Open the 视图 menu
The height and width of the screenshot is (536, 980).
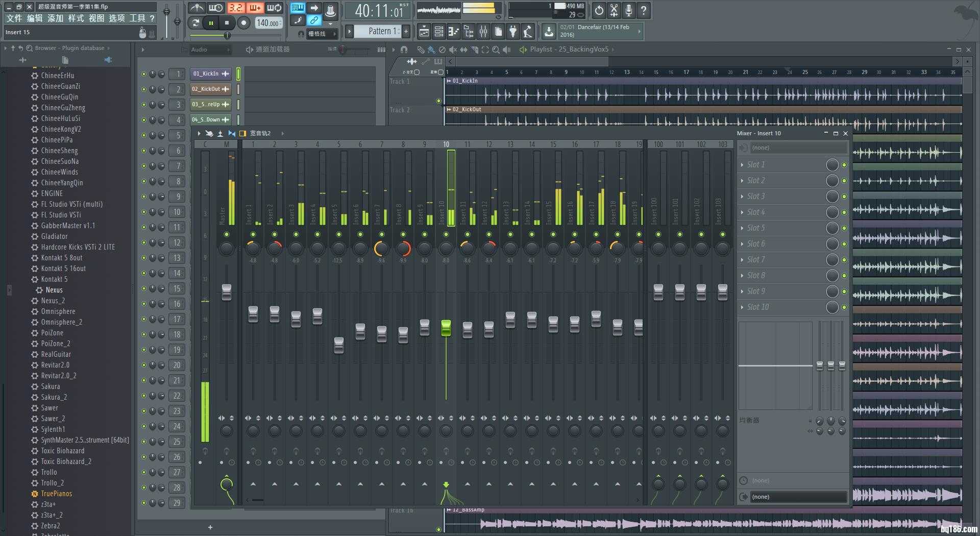tap(96, 18)
